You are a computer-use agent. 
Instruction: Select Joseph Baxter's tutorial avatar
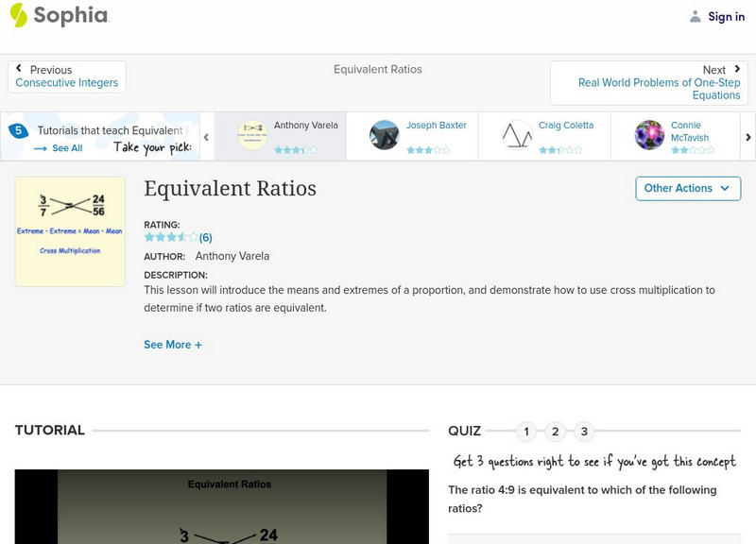385,135
